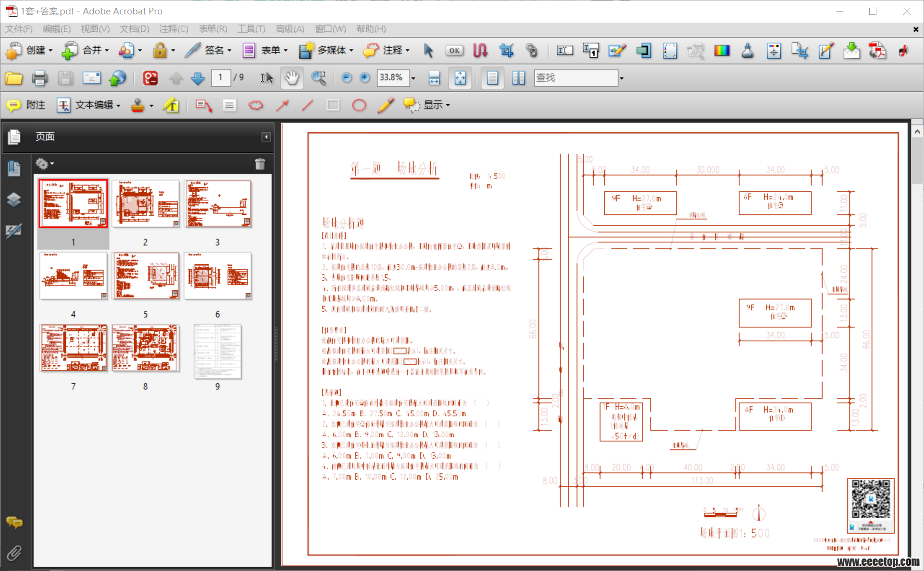Screen dimensions: 924x571
Task: Select the text Select tool cursor
Action: click(266, 78)
